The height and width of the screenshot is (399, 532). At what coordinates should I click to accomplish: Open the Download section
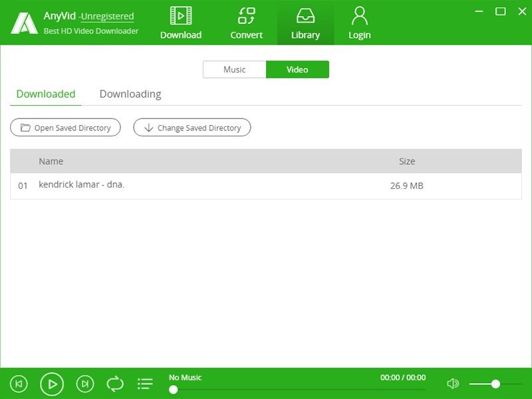point(181,23)
